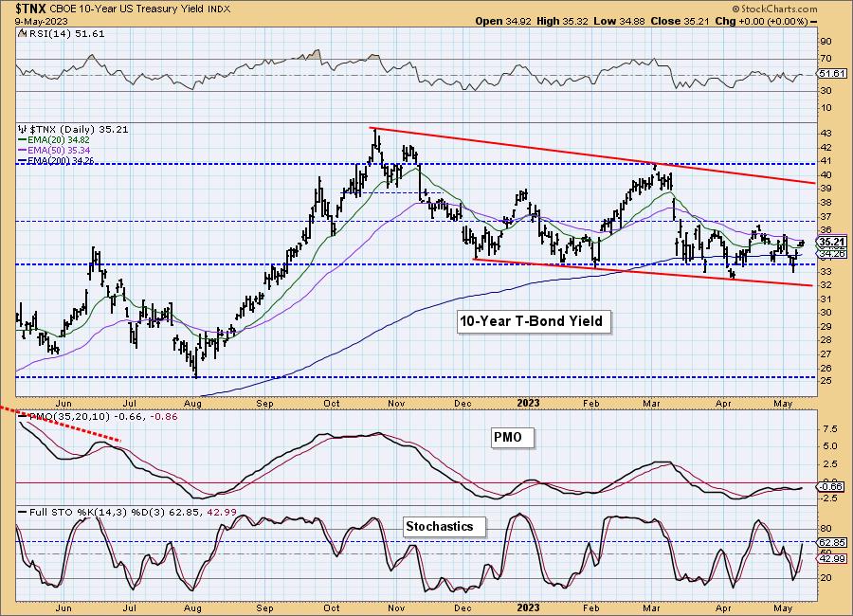Screen dimensions: 853x616
Task: Click the 37 level on the price axis
Action: click(x=826, y=217)
